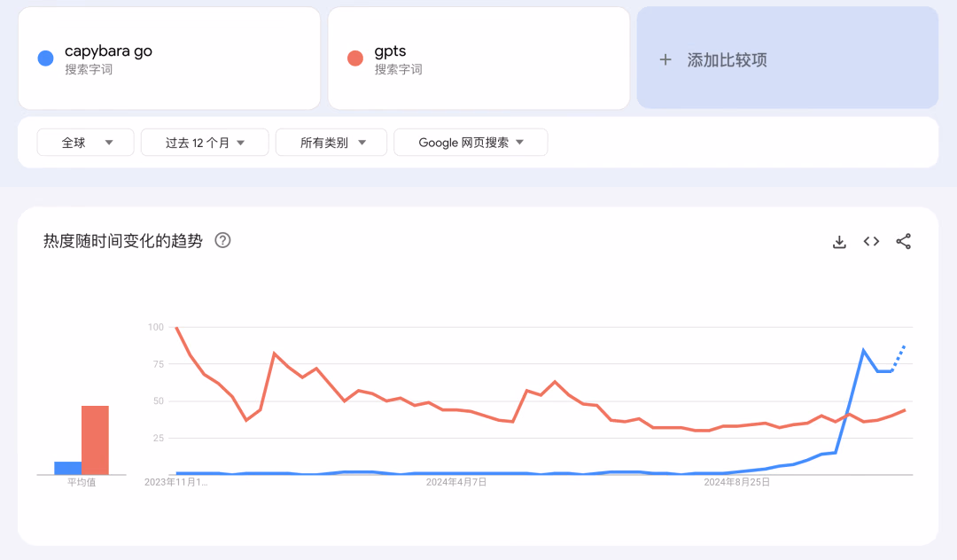Open help icon beside 热度随时间变化的趋势

[x=222, y=240]
